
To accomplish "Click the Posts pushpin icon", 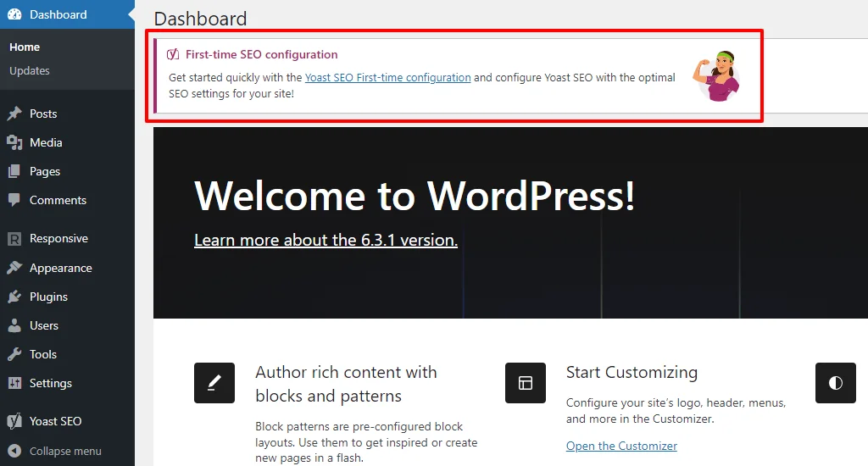I will [14, 114].
